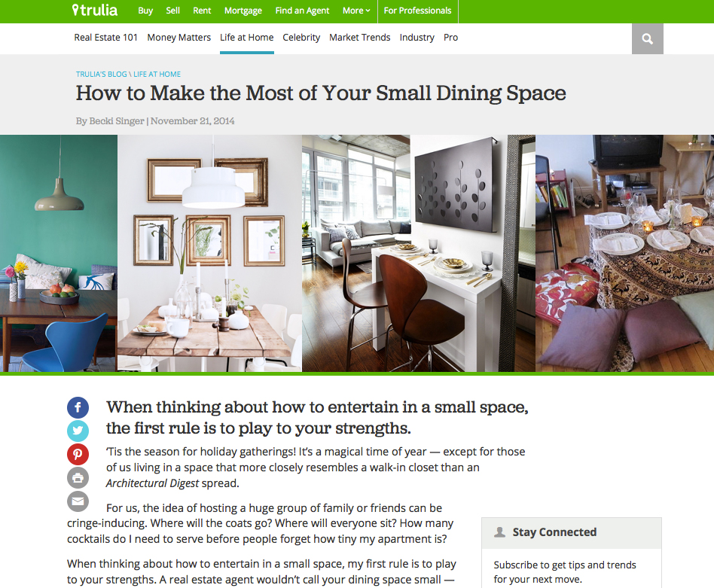Image resolution: width=714 pixels, height=588 pixels.
Task: Click the Stay Connected person icon
Action: coord(499,532)
